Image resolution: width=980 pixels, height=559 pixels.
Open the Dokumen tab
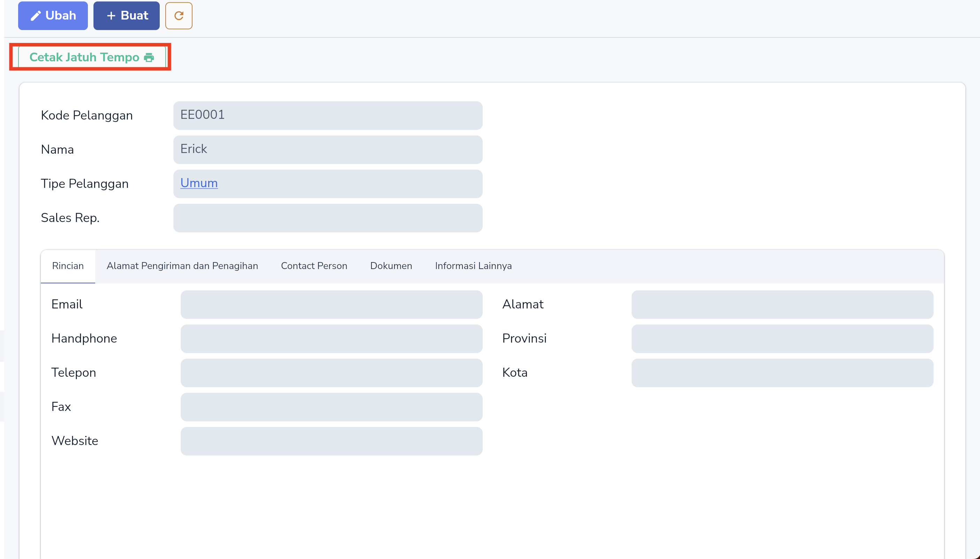pyautogui.click(x=391, y=266)
